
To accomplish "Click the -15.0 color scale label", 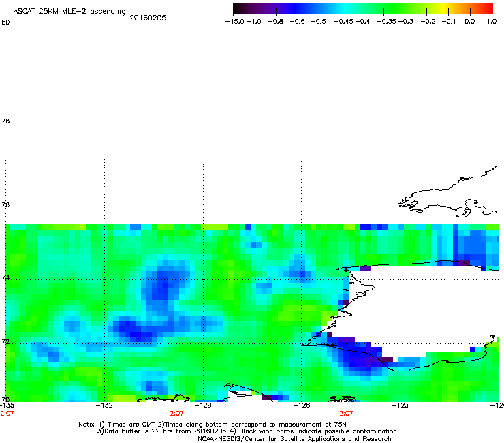I will click(x=235, y=22).
